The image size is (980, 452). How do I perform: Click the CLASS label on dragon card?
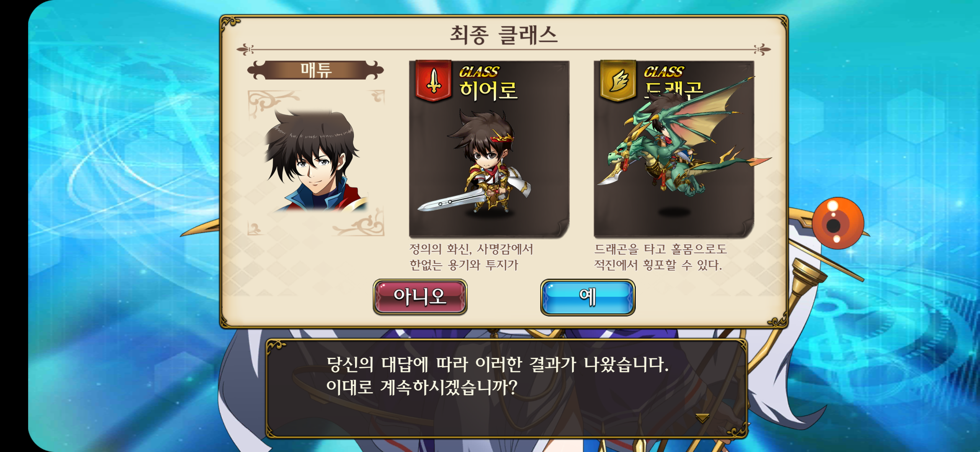tap(664, 72)
